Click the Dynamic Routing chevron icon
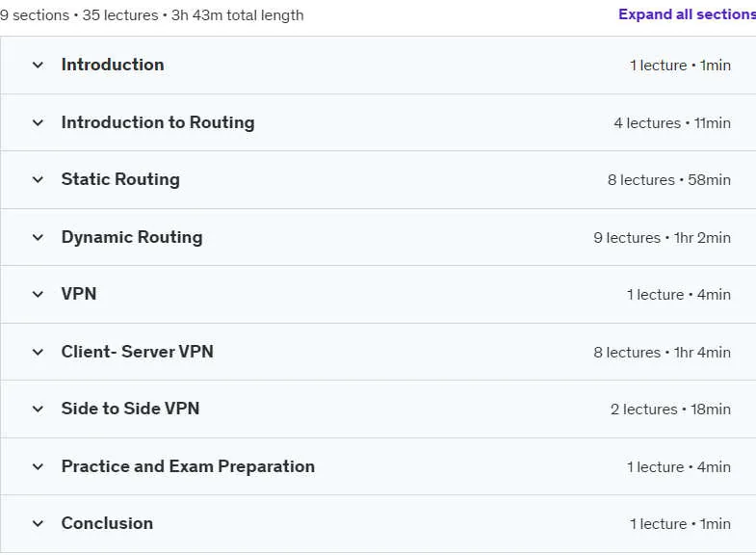Image resolution: width=756 pixels, height=555 pixels. coord(38,237)
